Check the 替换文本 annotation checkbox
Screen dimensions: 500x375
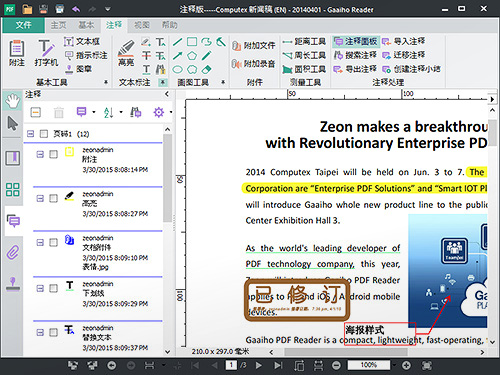coord(53,332)
